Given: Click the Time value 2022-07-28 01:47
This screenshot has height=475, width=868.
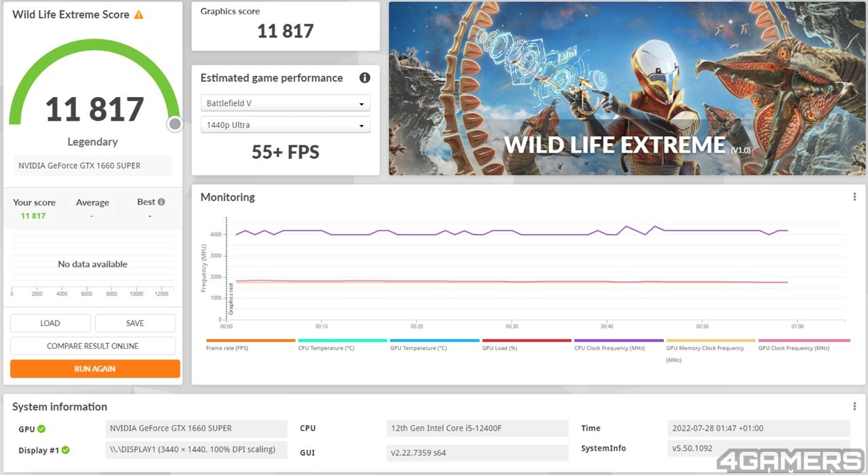Looking at the screenshot, I should click(x=758, y=428).
